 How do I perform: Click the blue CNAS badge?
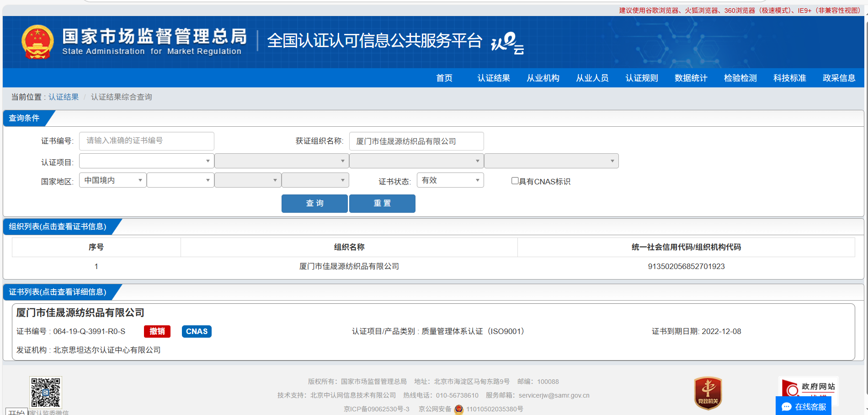pyautogui.click(x=197, y=331)
